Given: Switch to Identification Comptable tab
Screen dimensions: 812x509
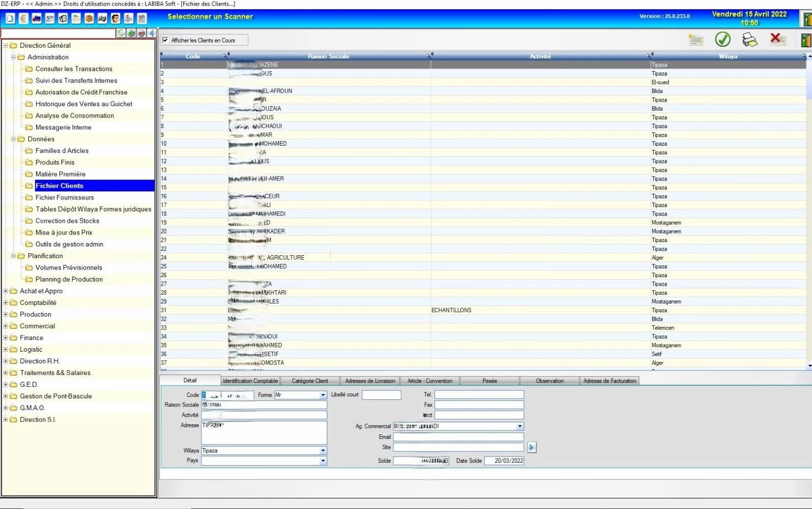Looking at the screenshot, I should 250,381.
